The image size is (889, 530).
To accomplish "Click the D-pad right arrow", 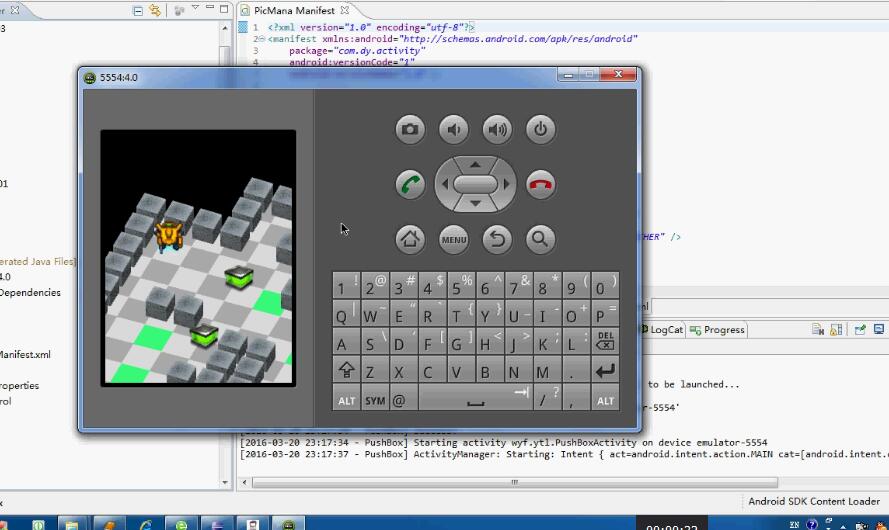I will pyautogui.click(x=506, y=184).
